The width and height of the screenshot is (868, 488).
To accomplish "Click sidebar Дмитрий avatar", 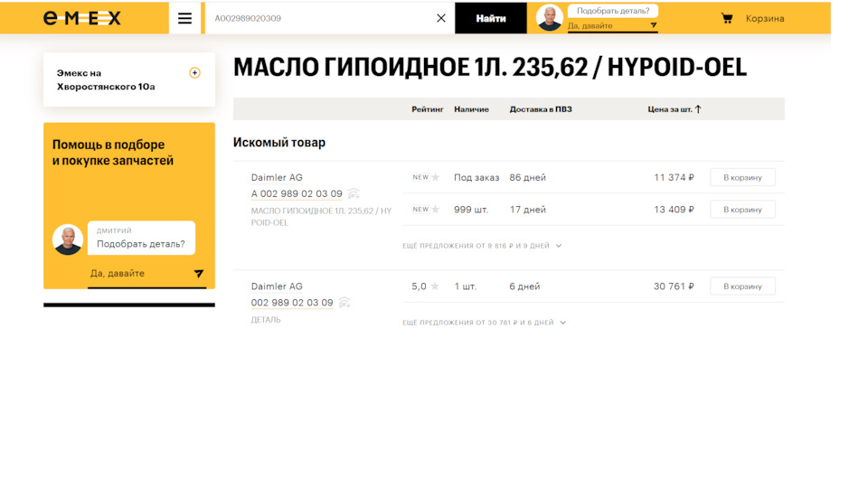I will point(68,239).
